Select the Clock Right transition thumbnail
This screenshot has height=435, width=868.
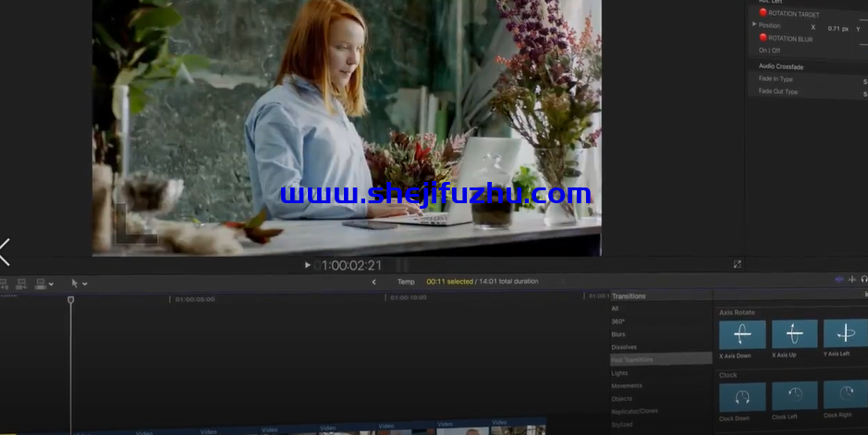pyautogui.click(x=845, y=394)
